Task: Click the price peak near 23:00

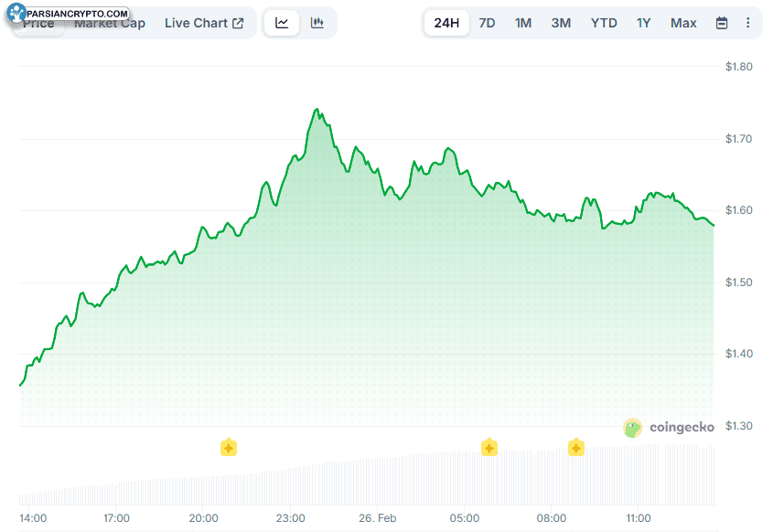Action: pyautogui.click(x=317, y=110)
